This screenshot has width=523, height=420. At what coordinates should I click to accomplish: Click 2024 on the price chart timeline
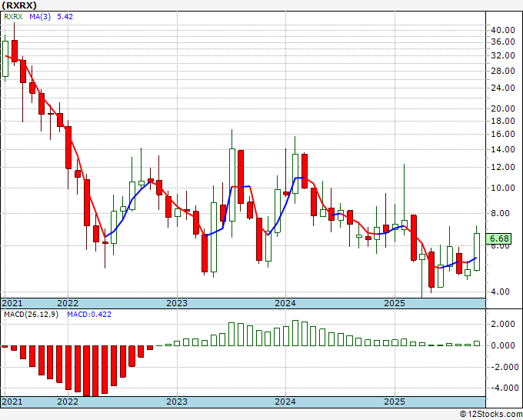[285, 303]
